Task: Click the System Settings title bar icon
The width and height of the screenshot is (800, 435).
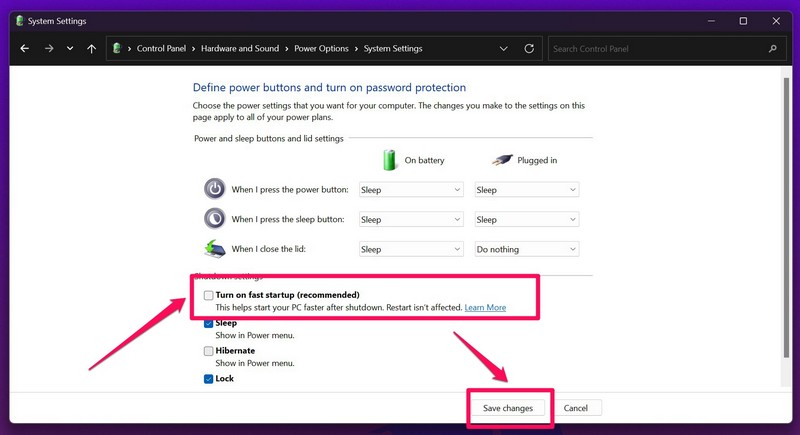Action: coord(19,21)
